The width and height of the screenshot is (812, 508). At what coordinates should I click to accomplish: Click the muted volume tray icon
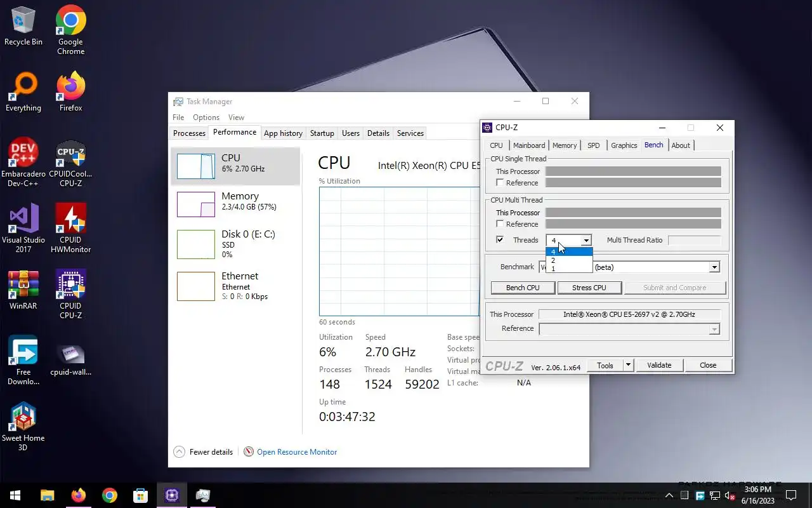click(730, 496)
